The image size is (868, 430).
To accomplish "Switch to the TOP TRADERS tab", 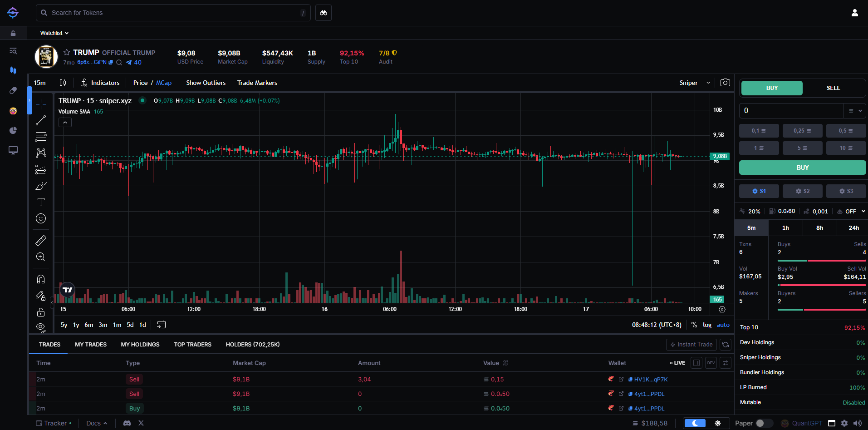I will 192,345.
